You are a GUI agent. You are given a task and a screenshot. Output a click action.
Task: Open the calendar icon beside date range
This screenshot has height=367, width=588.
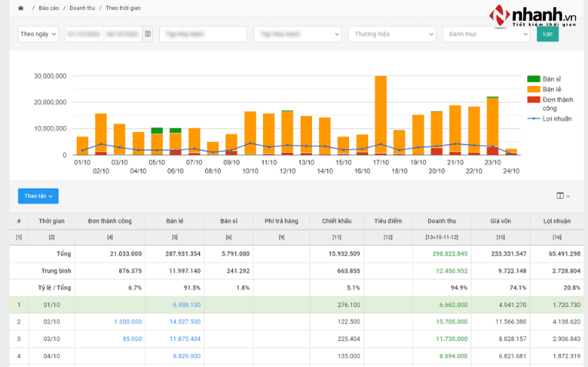point(148,35)
